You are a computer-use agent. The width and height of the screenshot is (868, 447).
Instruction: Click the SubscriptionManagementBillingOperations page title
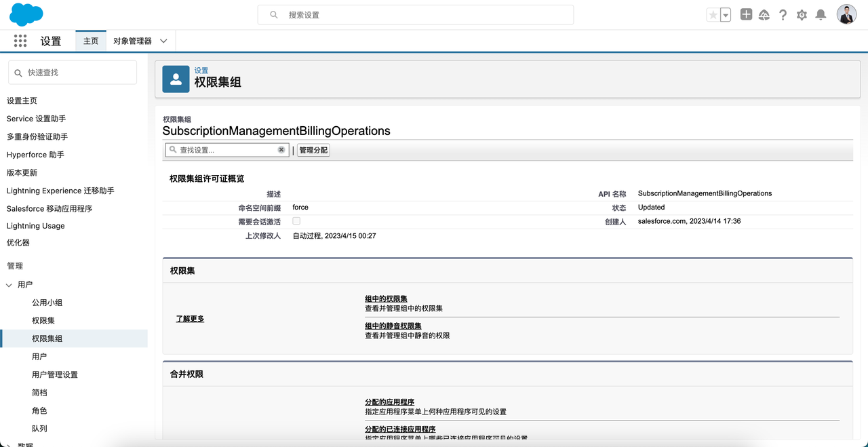point(277,131)
